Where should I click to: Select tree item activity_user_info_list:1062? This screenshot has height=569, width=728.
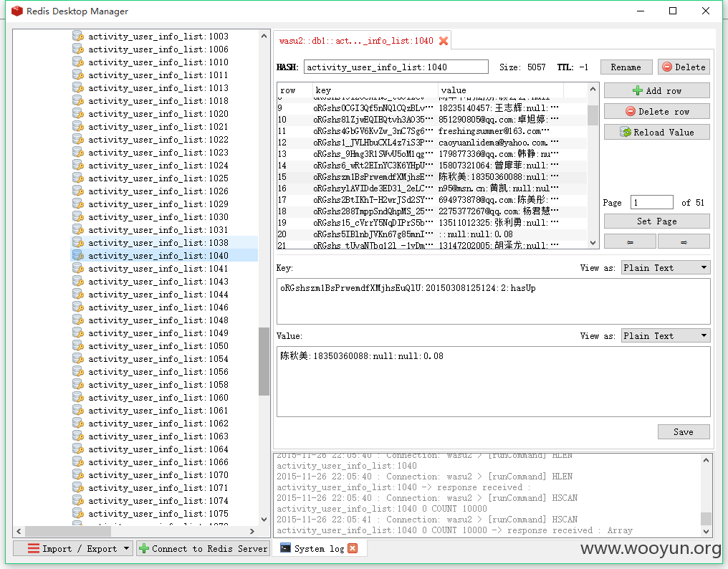[158, 423]
